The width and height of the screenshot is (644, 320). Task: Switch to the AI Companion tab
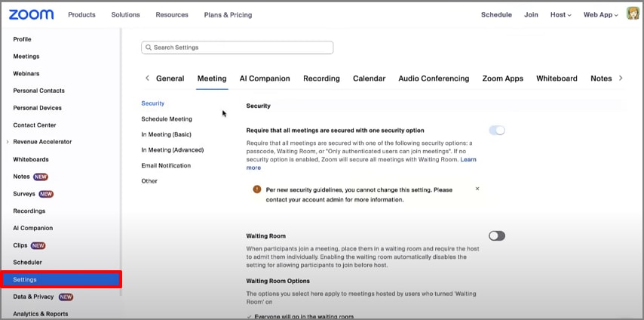pyautogui.click(x=265, y=78)
